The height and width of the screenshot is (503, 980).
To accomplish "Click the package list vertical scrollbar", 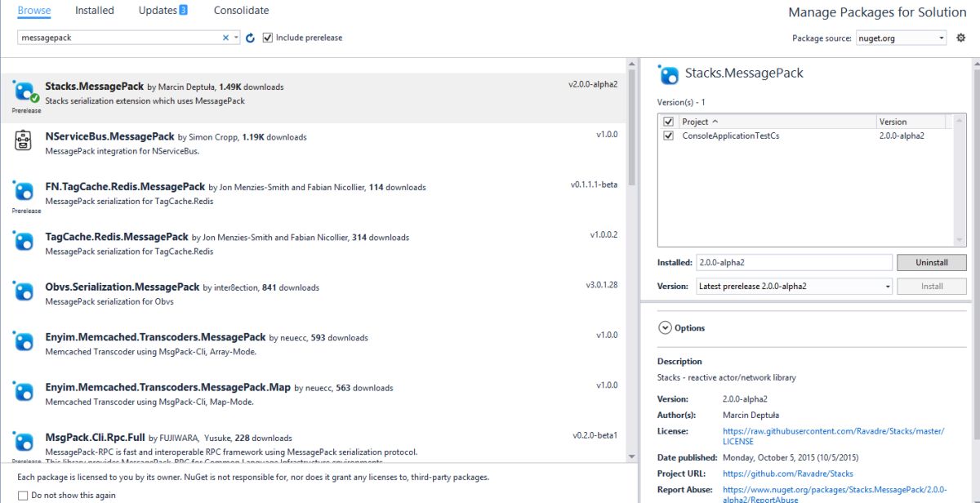I will click(x=630, y=260).
